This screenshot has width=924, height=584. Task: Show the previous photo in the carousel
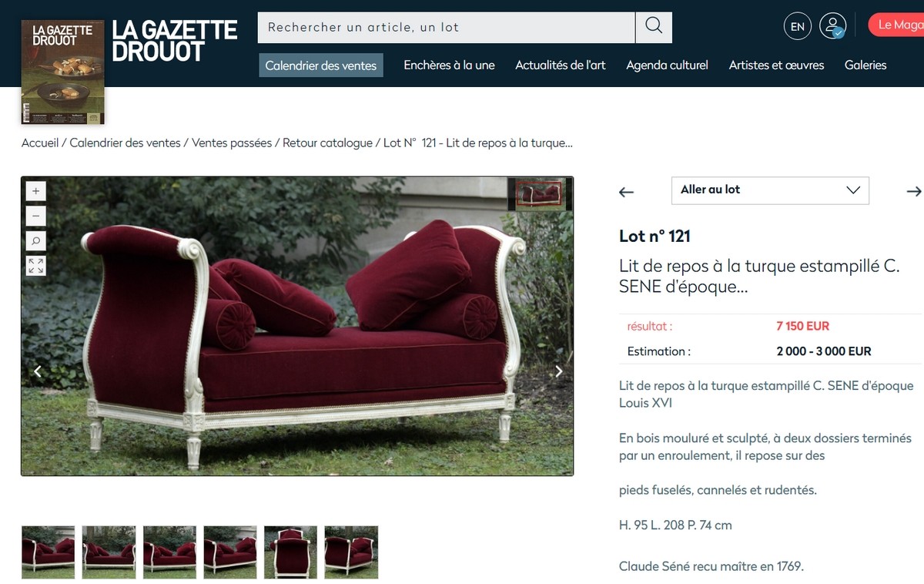37,371
